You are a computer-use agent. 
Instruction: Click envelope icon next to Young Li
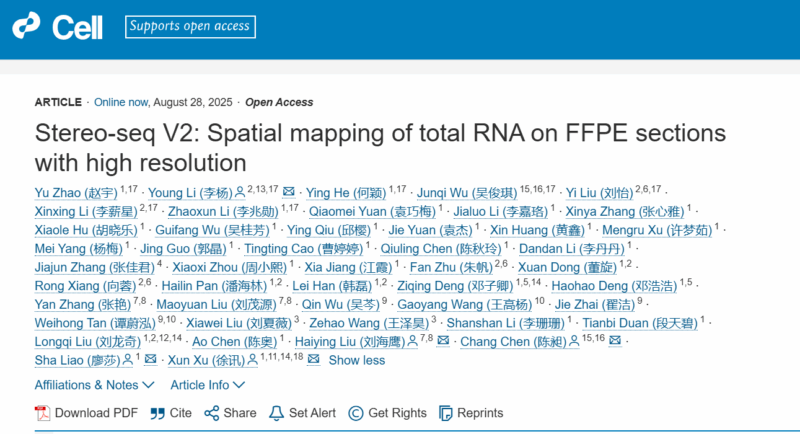coord(289,192)
